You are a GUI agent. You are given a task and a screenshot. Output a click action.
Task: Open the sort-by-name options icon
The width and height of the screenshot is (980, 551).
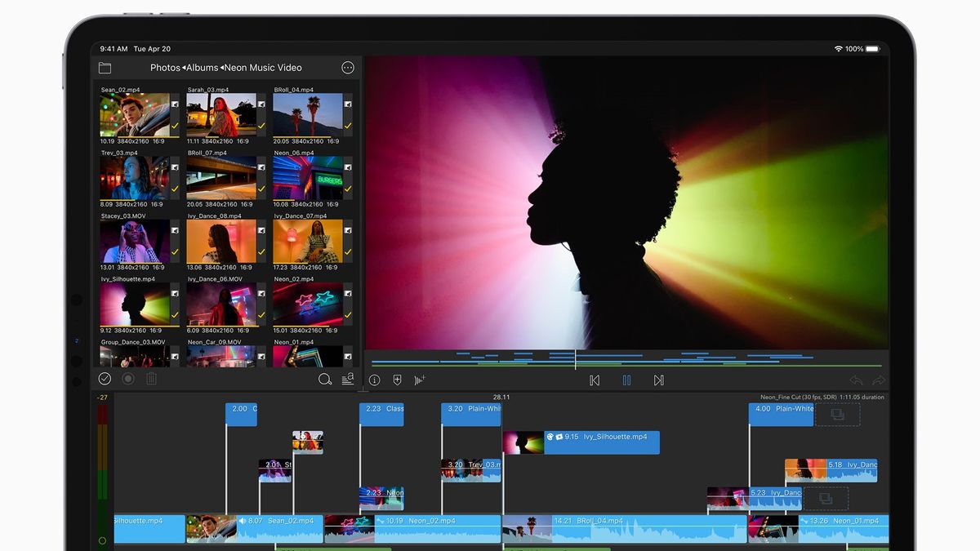(x=348, y=379)
